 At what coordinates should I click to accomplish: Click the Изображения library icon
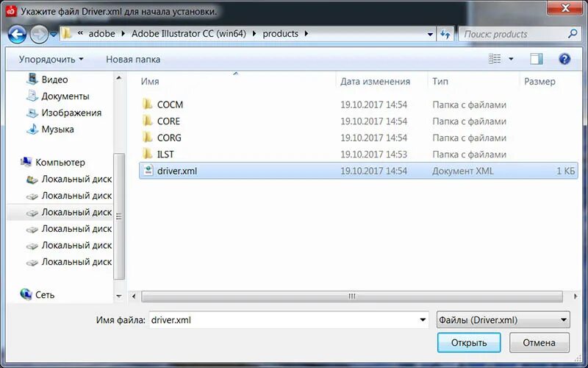click(32, 113)
